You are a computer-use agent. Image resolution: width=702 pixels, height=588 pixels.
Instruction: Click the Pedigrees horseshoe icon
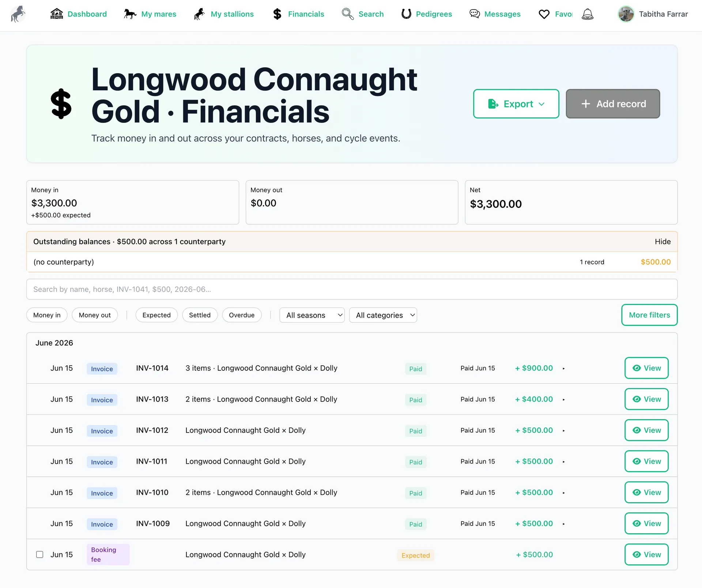click(406, 14)
